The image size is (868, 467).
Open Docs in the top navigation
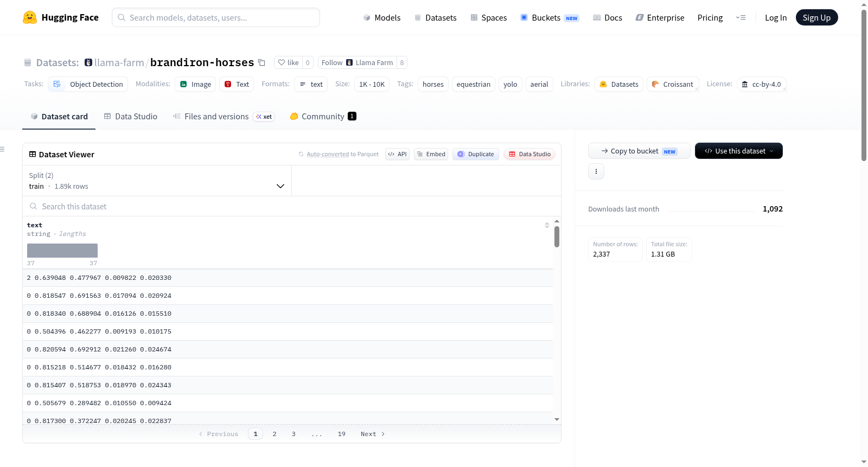[x=608, y=17]
